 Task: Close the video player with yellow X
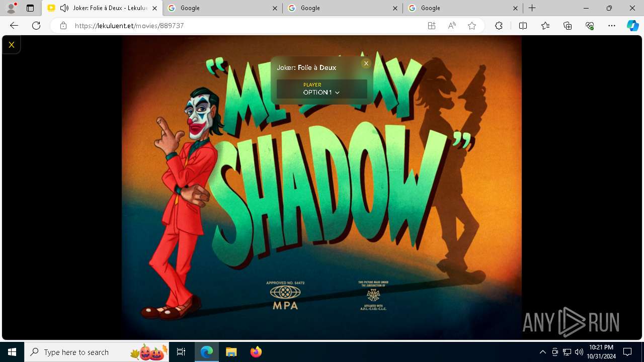click(11, 45)
